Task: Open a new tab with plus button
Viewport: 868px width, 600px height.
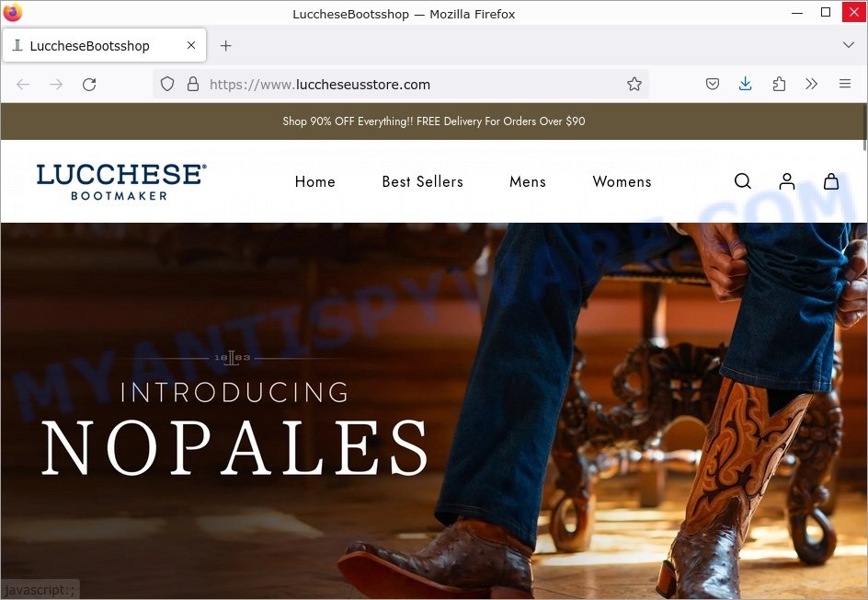Action: [225, 45]
